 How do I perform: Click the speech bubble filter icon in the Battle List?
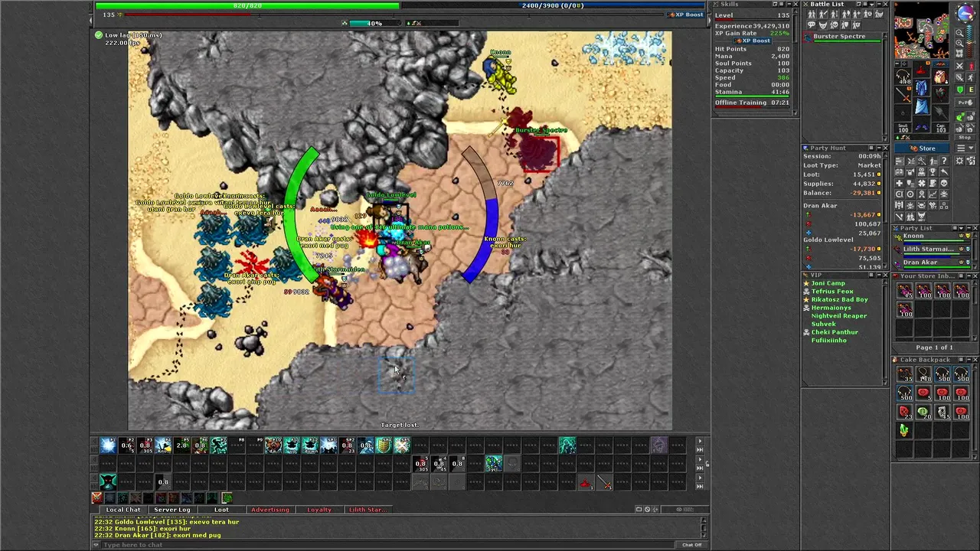tap(812, 25)
